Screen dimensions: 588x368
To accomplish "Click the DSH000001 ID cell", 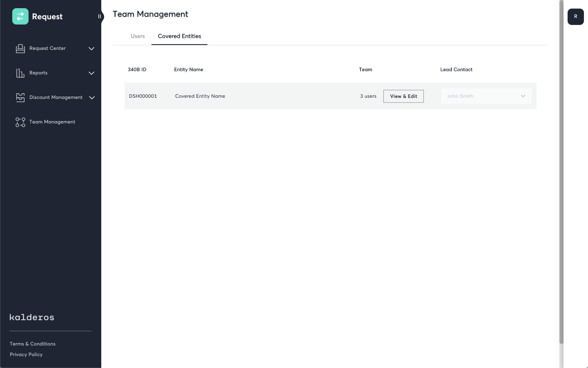I will pyautogui.click(x=143, y=96).
